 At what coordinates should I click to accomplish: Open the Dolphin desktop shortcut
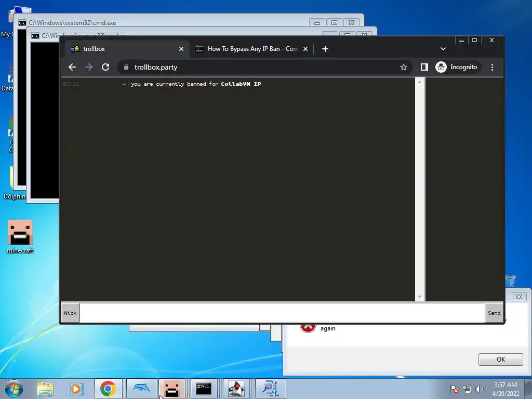coord(14,183)
